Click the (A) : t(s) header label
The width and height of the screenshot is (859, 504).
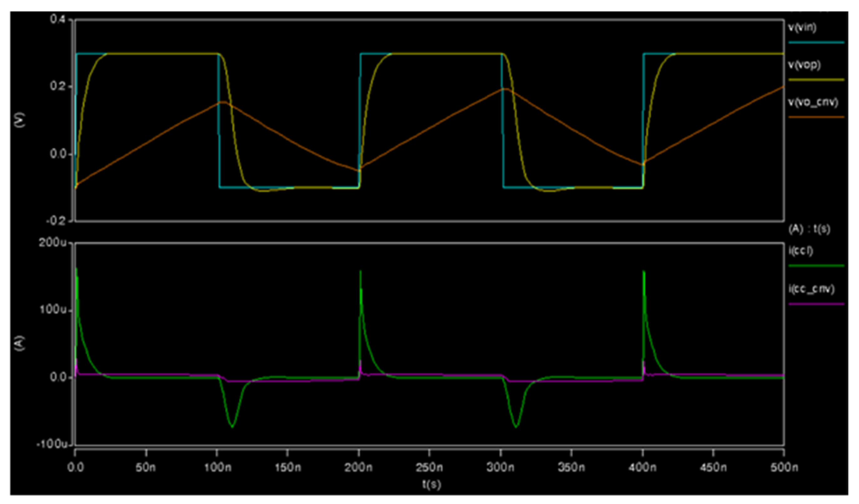[x=809, y=229]
